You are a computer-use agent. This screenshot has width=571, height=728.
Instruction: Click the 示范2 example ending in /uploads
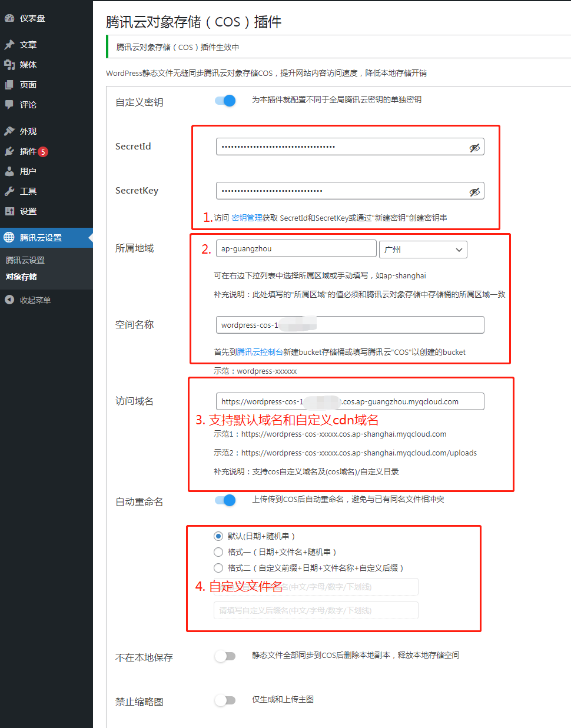345,453
